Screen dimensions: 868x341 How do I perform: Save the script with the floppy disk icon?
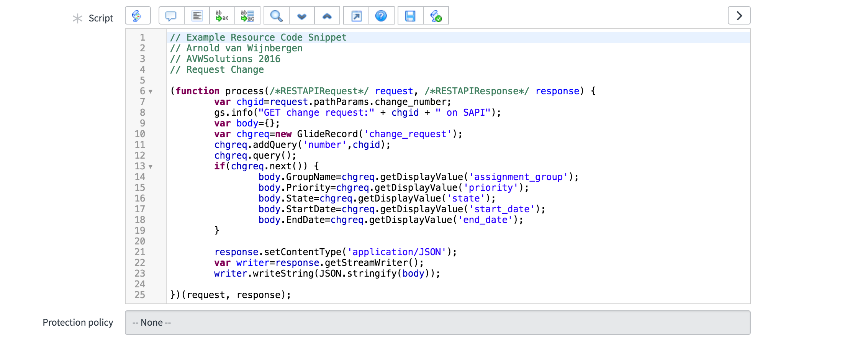pyautogui.click(x=410, y=16)
